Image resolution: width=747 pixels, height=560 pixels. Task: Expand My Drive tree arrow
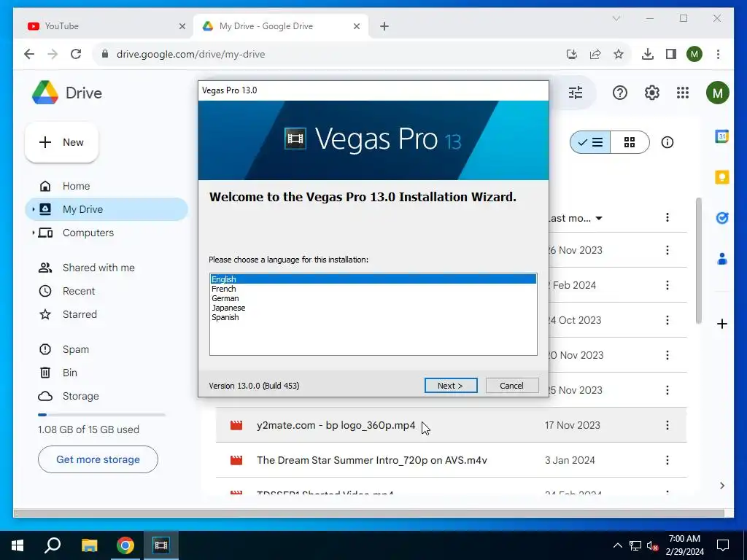click(33, 209)
